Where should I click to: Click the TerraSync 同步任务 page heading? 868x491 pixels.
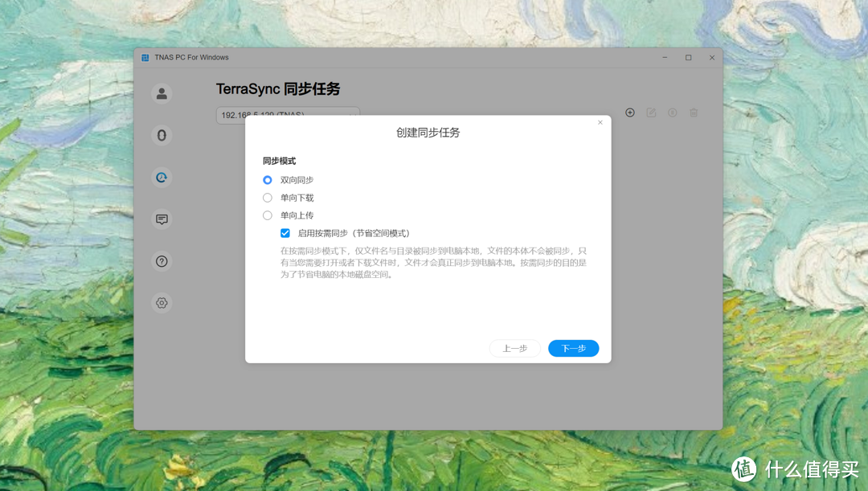coord(277,88)
